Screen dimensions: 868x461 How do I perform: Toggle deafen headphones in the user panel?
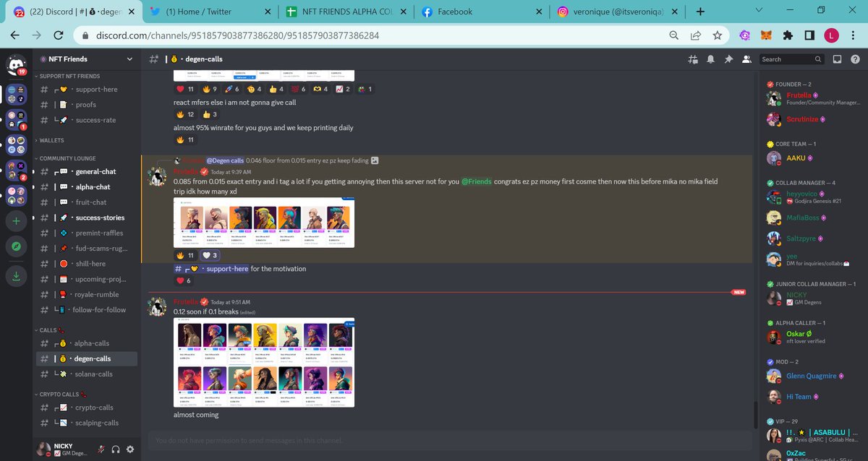[115, 449]
